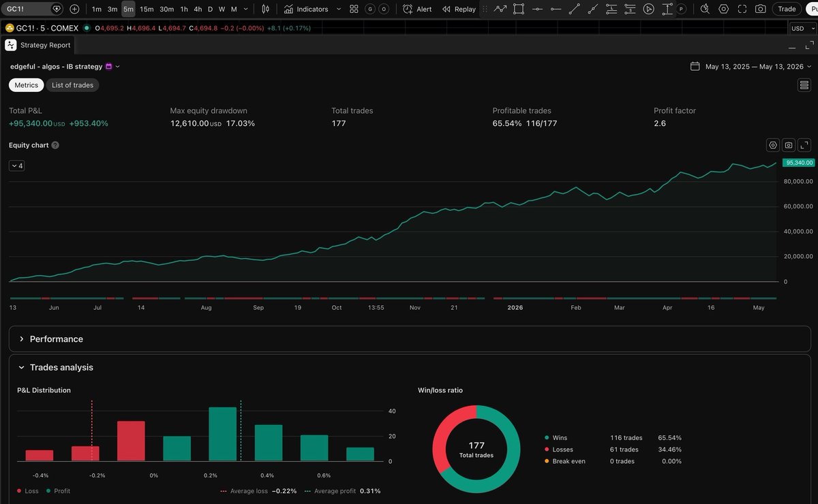Enter fullscreen mode via toolbar icon
This screenshot has height=504, width=818.
(x=742, y=9)
